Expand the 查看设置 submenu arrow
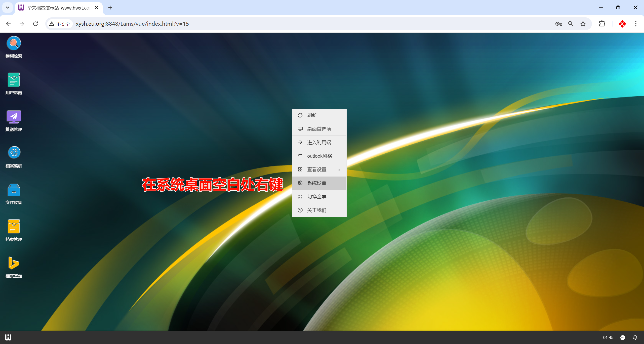The image size is (644, 344). pos(339,170)
